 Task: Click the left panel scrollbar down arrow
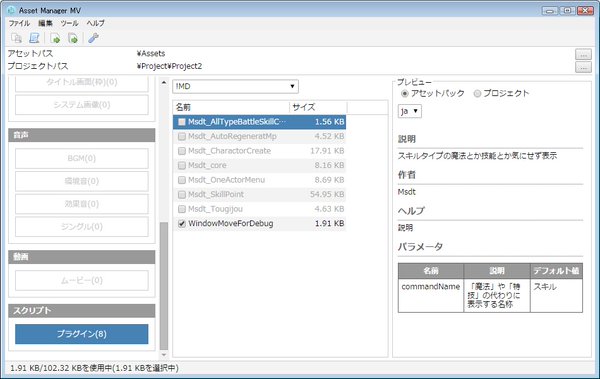pos(164,355)
